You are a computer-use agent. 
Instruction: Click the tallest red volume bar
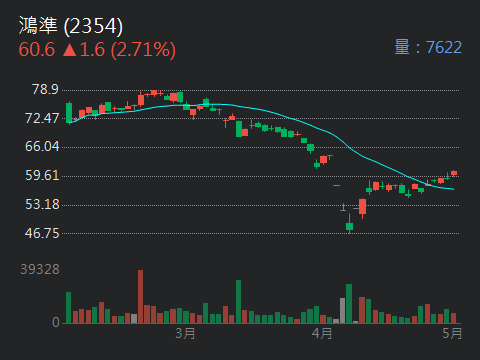coord(141,297)
